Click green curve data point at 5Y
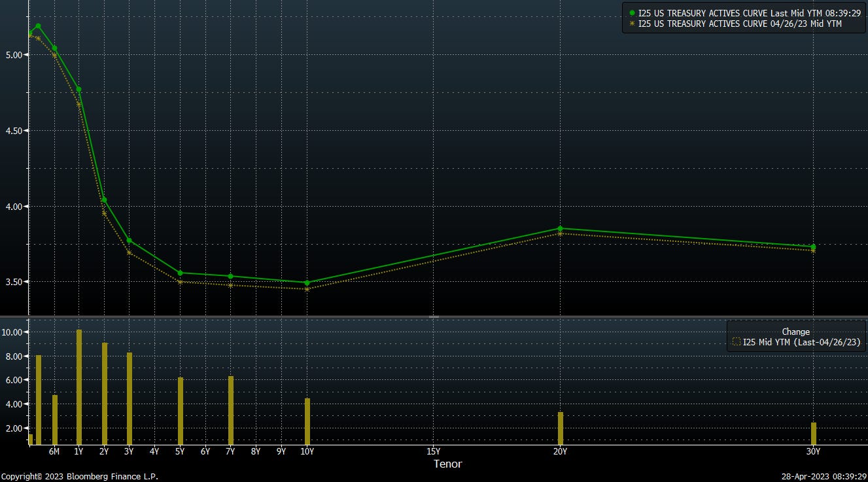The image size is (868, 482). pyautogui.click(x=180, y=273)
